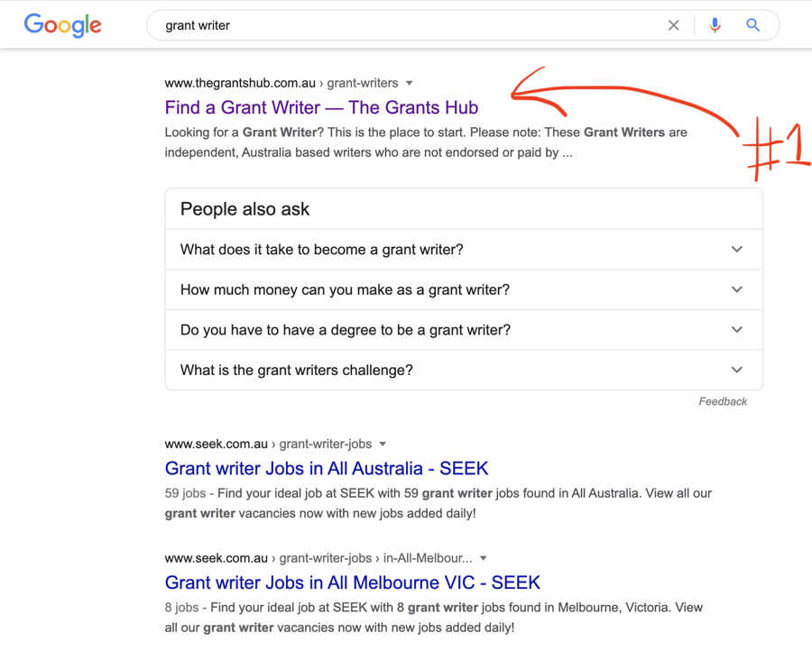This screenshot has height=651, width=812.
Task: Click into the search query field
Action: pos(406,25)
